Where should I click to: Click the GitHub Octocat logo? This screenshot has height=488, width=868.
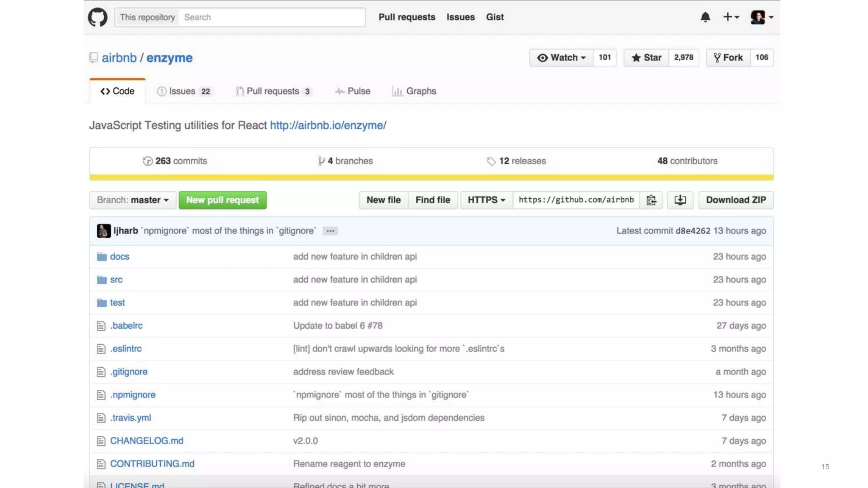click(x=97, y=17)
